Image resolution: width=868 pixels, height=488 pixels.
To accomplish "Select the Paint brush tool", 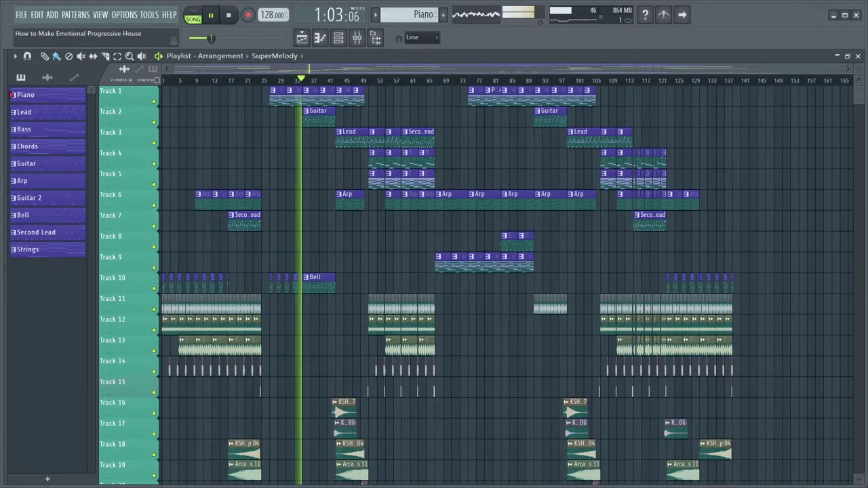I will [56, 56].
